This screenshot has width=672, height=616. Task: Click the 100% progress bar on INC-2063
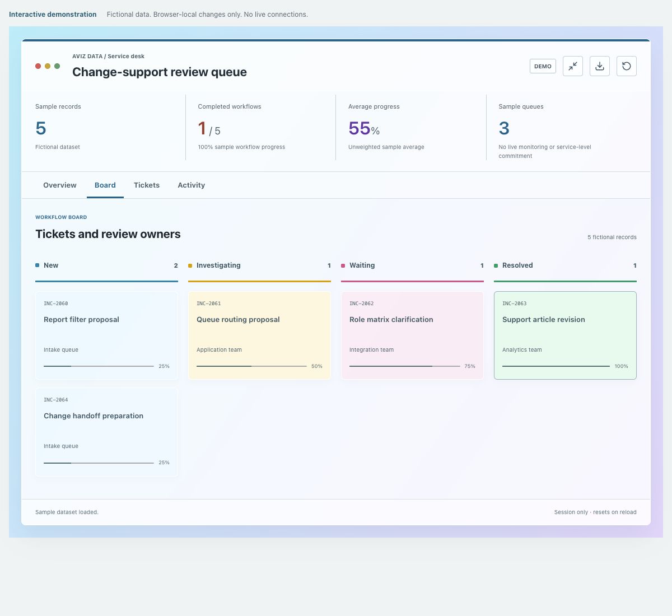click(x=556, y=366)
